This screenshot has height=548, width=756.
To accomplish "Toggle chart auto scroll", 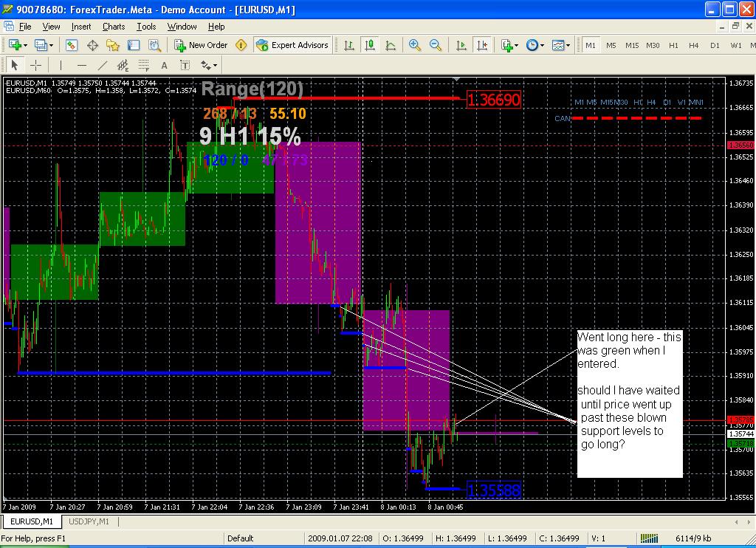I will click(x=461, y=45).
